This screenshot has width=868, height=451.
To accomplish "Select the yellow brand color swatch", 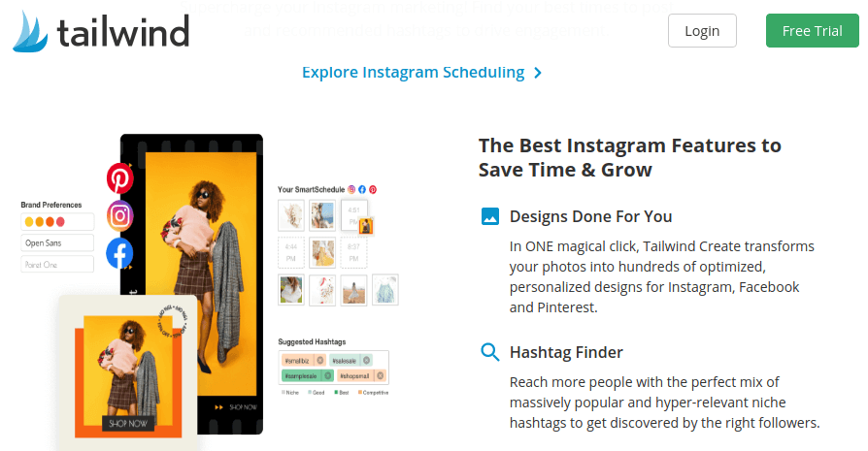I will pyautogui.click(x=29, y=222).
